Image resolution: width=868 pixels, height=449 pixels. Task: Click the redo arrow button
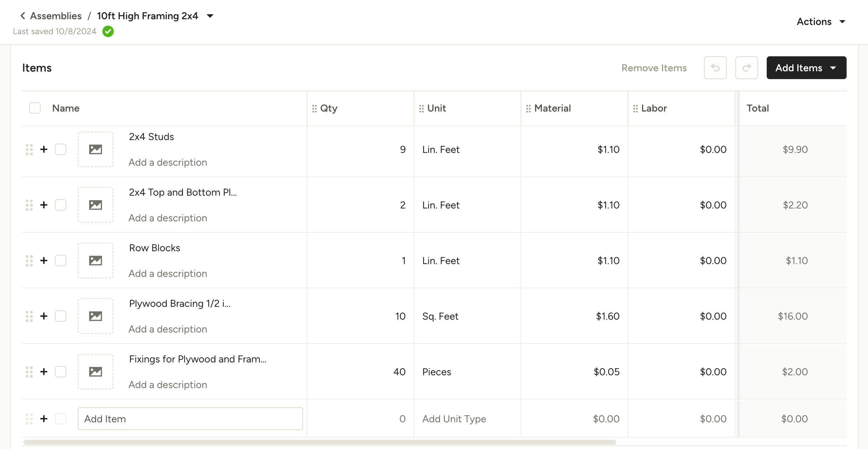tap(746, 68)
